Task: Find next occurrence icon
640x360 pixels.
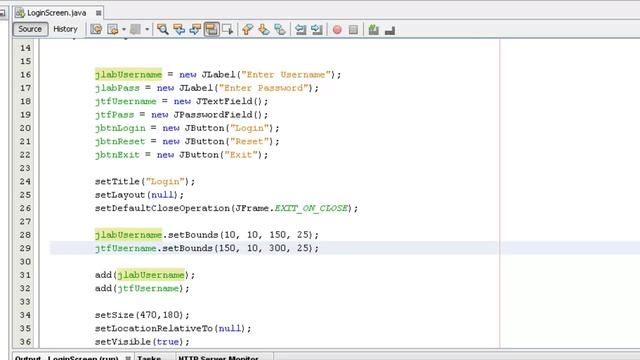Action: coord(195,29)
